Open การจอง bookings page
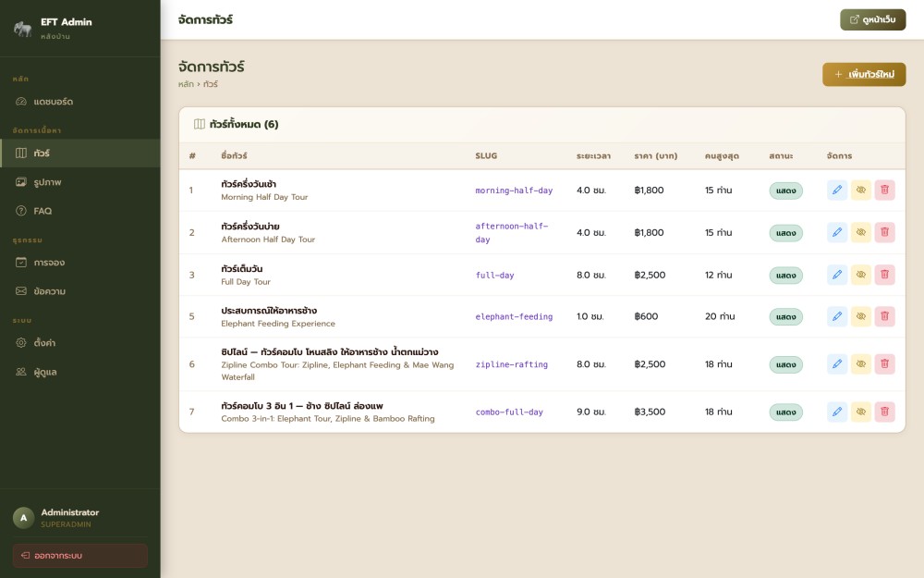 pos(49,263)
